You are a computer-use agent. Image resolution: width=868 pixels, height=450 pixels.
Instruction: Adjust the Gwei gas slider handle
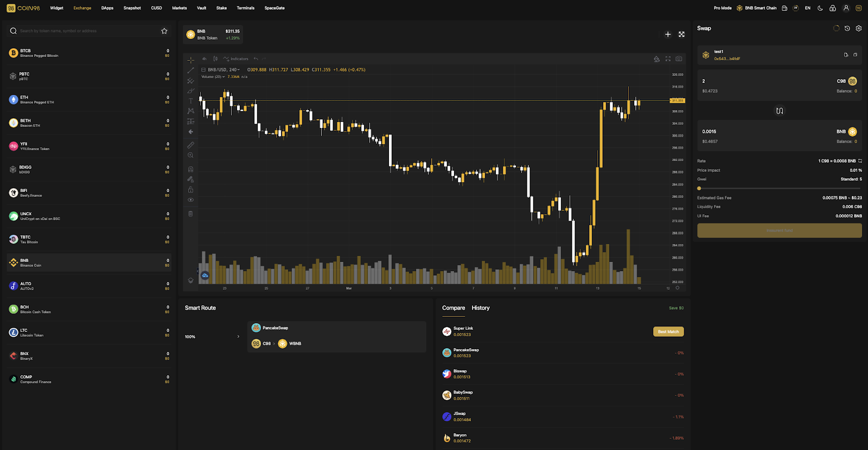(x=699, y=188)
